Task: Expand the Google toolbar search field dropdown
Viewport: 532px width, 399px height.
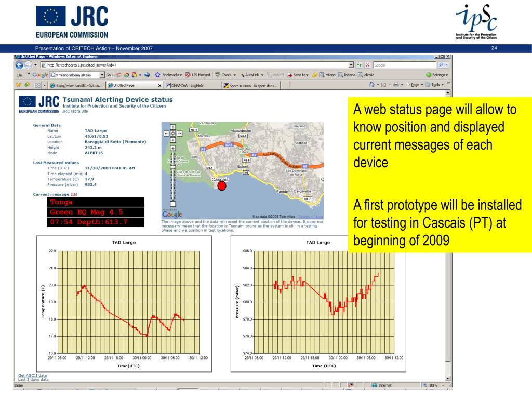Action: point(102,75)
